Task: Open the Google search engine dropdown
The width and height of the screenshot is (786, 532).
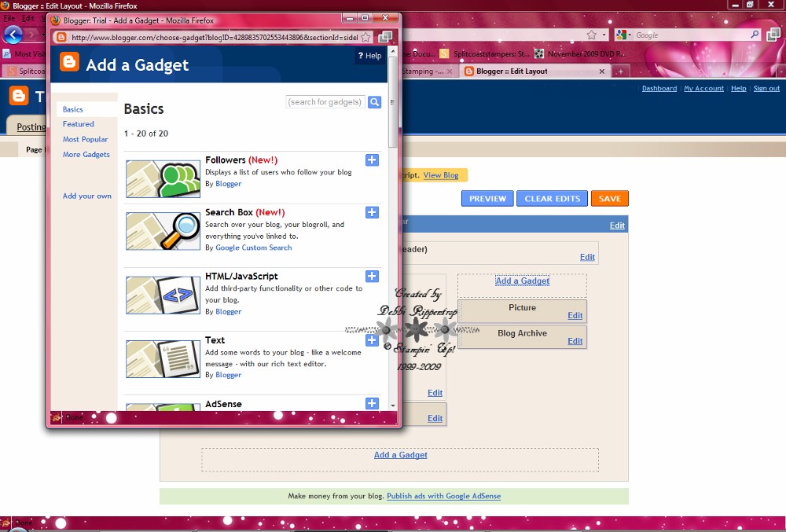Action: [624, 35]
